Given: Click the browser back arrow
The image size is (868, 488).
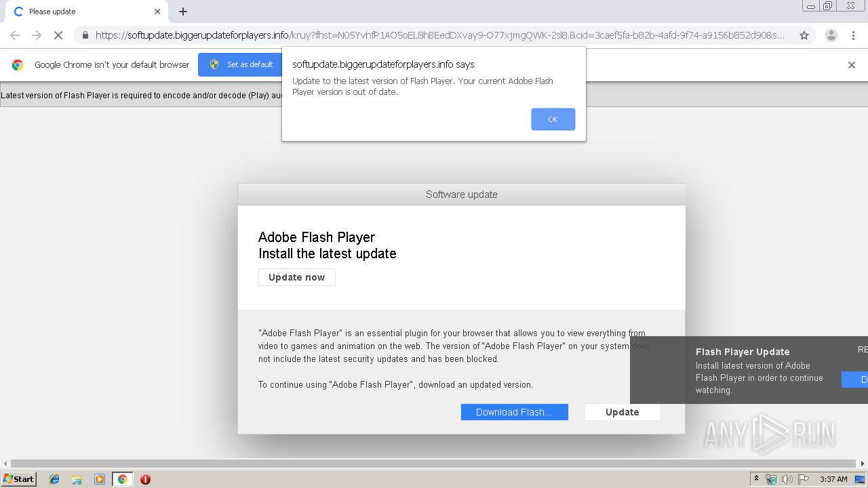Looking at the screenshot, I should pyautogui.click(x=15, y=35).
